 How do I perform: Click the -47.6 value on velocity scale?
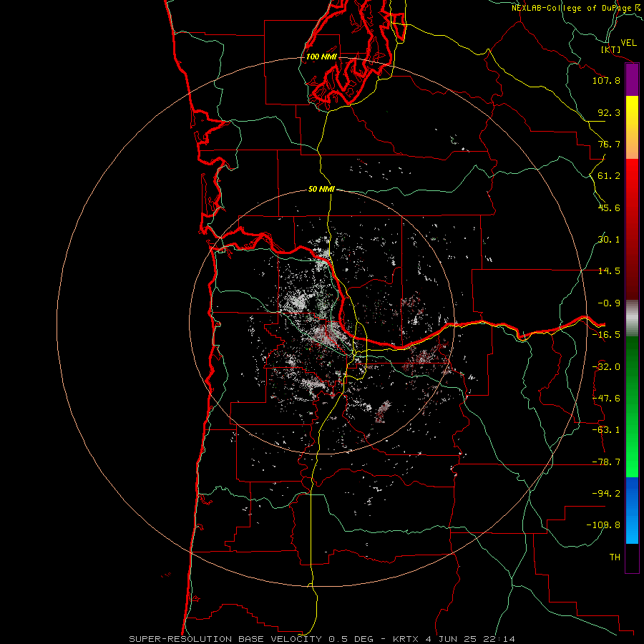[x=606, y=399]
